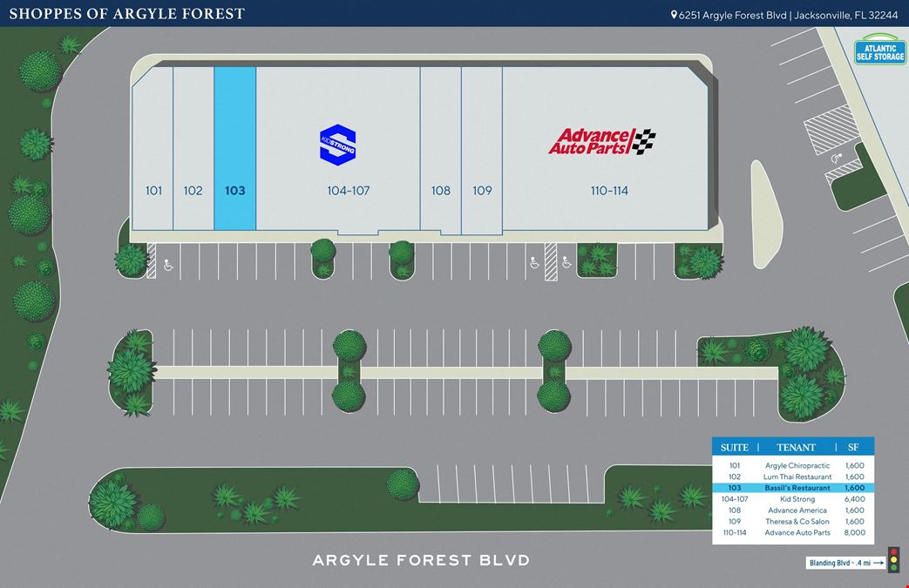909x588 pixels.
Task: Click the TENANT column header
Action: point(796,447)
